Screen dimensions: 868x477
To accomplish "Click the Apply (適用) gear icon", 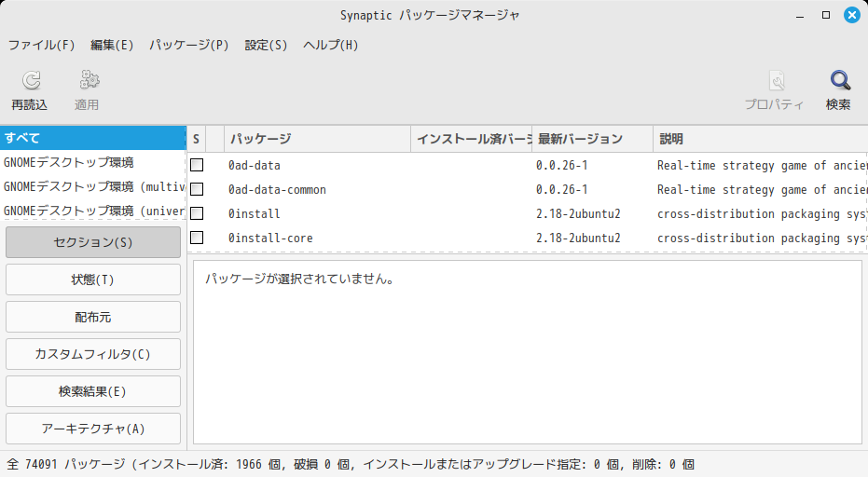I will pos(88,81).
